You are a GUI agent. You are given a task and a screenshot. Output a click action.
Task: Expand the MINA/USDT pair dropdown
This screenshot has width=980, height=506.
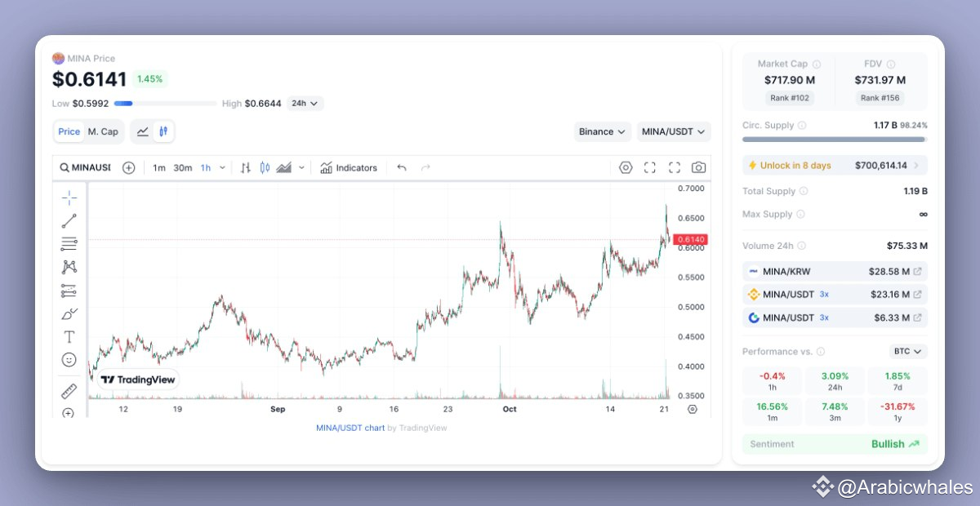pos(673,131)
